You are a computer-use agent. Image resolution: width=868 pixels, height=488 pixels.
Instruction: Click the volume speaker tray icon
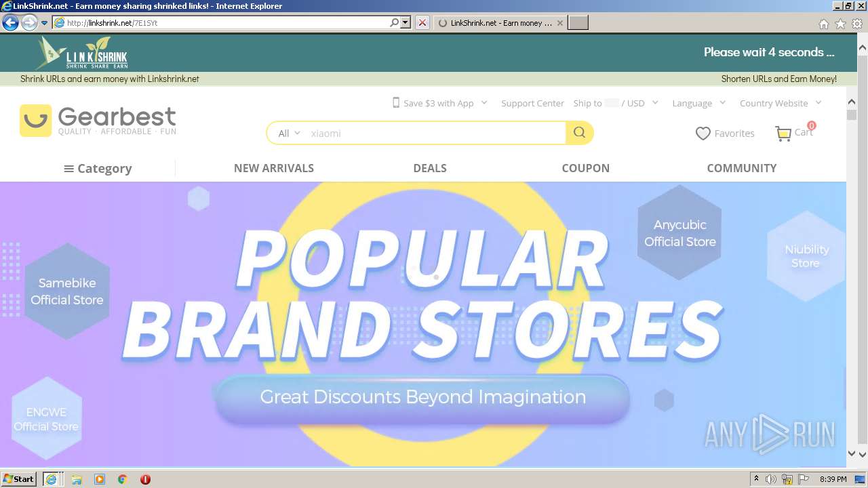point(771,479)
